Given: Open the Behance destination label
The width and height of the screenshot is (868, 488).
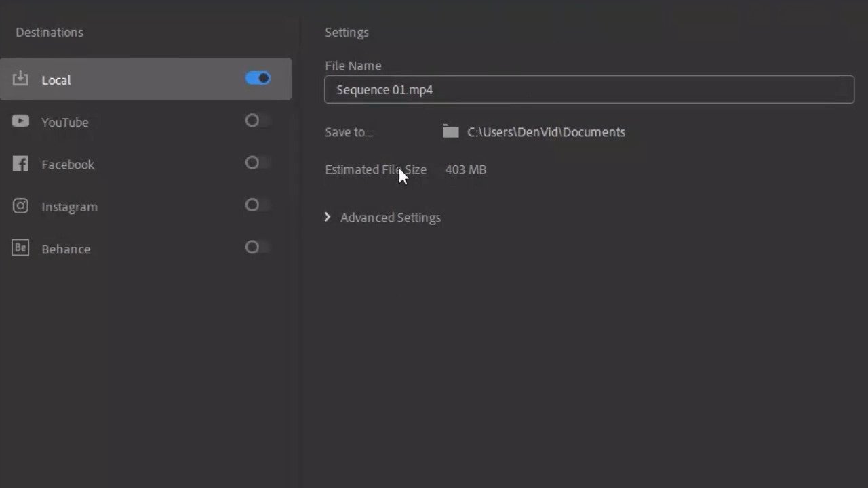Looking at the screenshot, I should [65, 249].
